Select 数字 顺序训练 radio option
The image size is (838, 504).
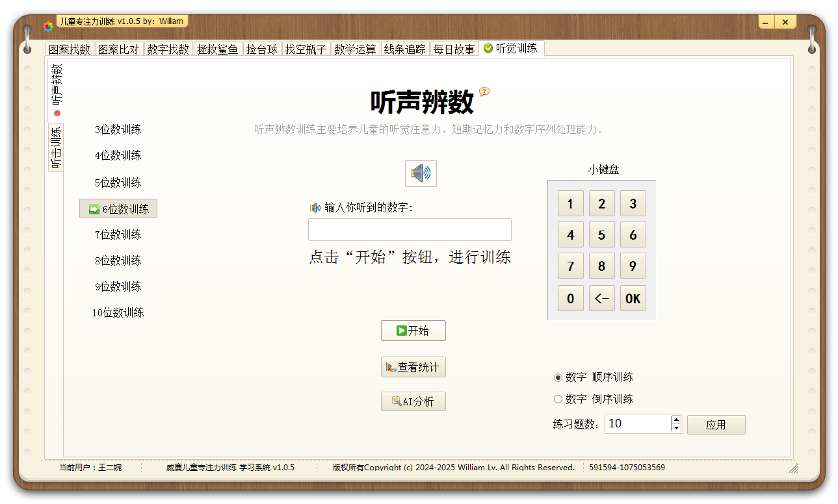click(594, 377)
